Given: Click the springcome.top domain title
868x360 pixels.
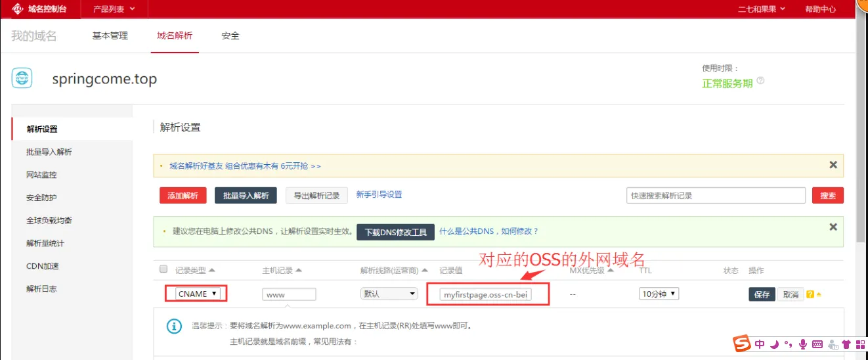Looking at the screenshot, I should coord(104,79).
